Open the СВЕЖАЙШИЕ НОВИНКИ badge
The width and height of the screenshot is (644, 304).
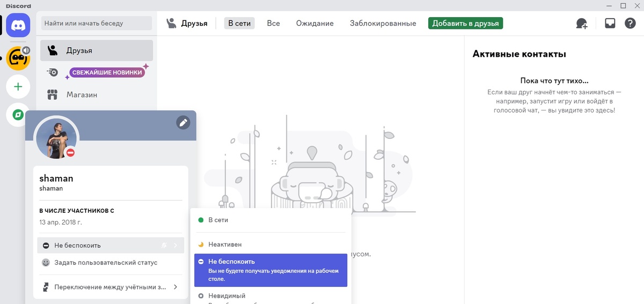pos(107,72)
